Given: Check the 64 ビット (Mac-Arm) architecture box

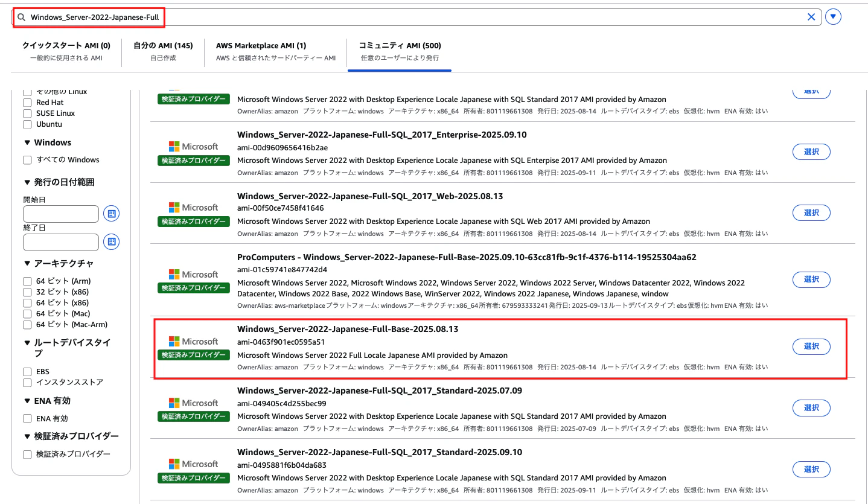Looking at the screenshot, I should click(27, 325).
